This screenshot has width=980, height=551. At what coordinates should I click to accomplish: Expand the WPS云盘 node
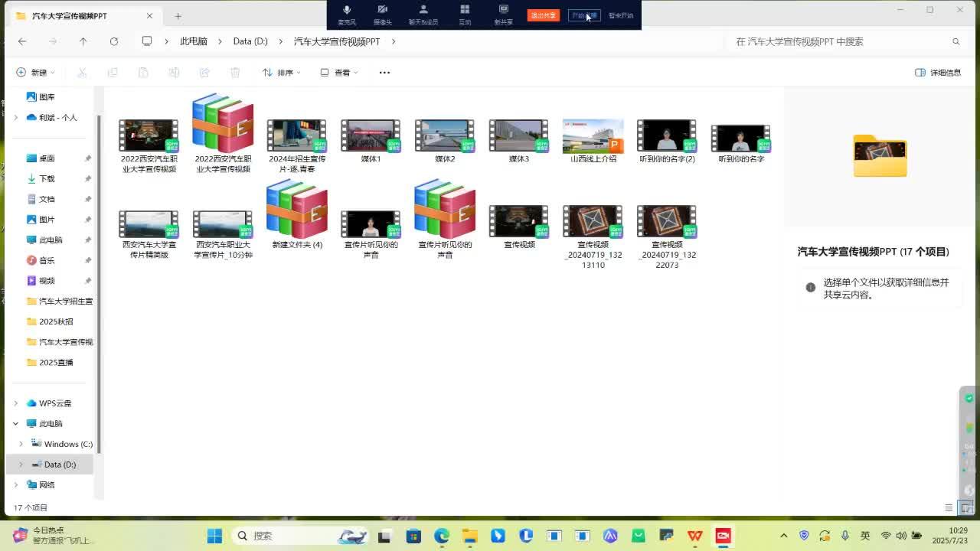[15, 403]
